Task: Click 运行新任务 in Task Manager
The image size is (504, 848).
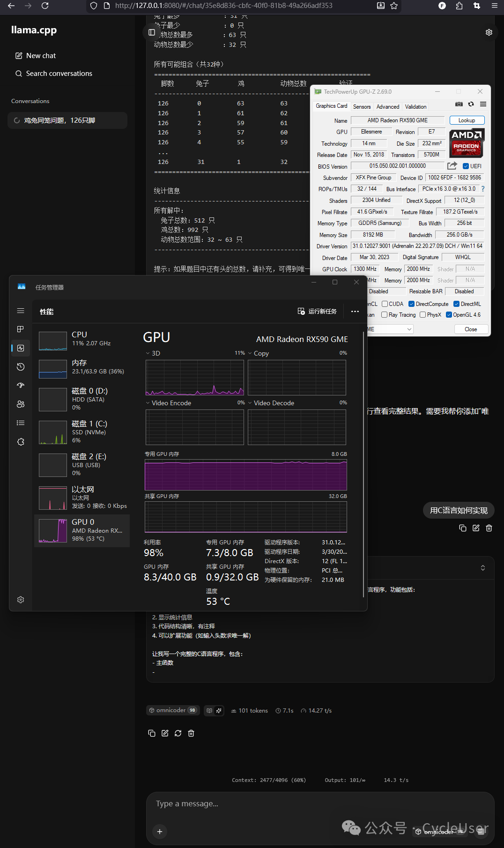Action: (318, 312)
